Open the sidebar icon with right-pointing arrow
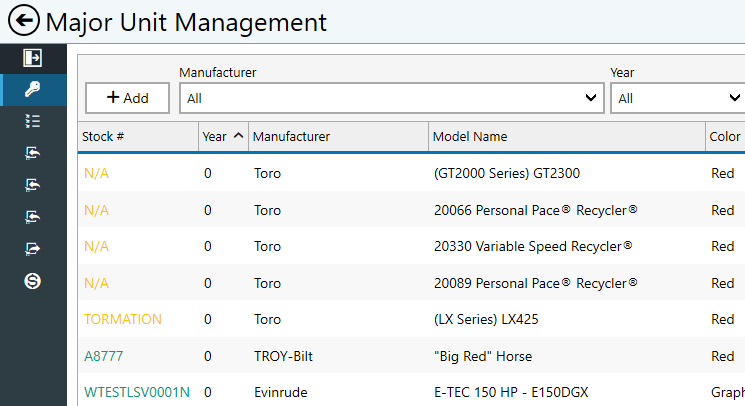This screenshot has height=406, width=745. [32, 249]
